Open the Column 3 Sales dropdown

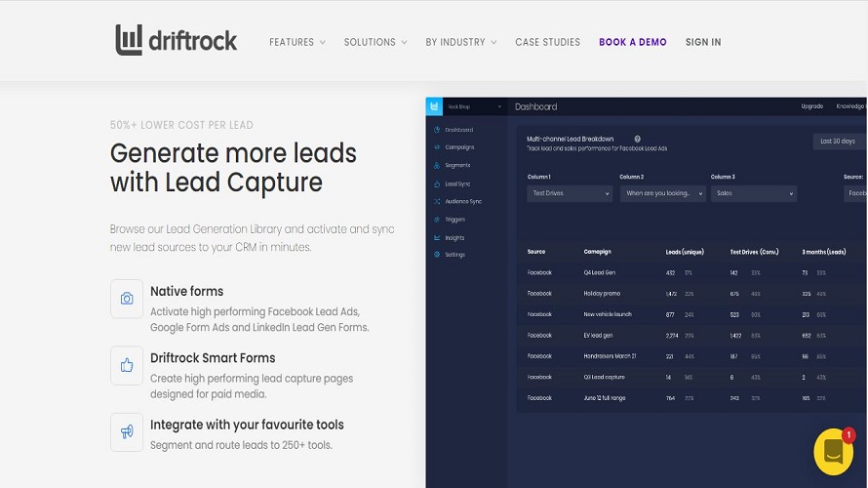[x=754, y=193]
